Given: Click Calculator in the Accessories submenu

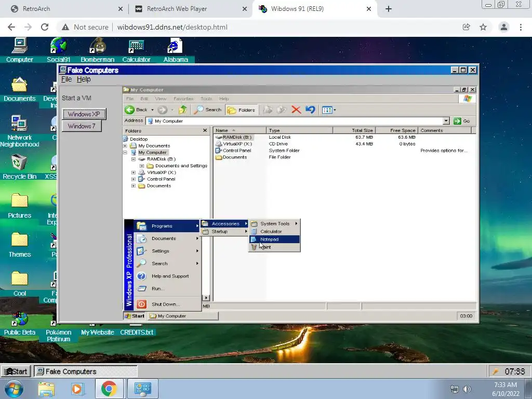Looking at the screenshot, I should tap(274, 231).
